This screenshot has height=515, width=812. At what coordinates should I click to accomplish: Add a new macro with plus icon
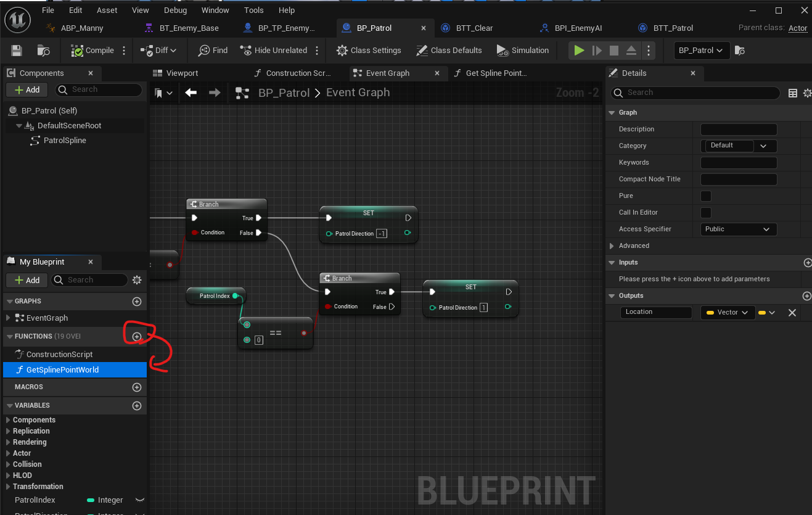[x=137, y=387]
